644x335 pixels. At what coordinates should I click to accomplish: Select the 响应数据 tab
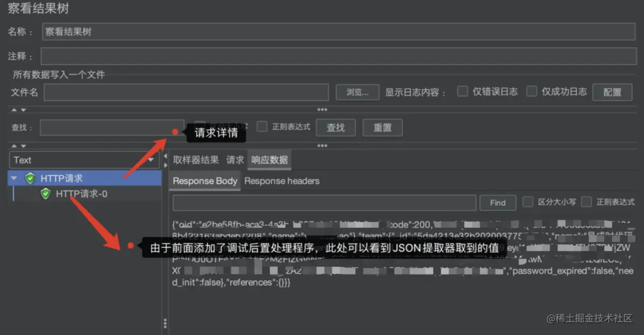point(269,160)
